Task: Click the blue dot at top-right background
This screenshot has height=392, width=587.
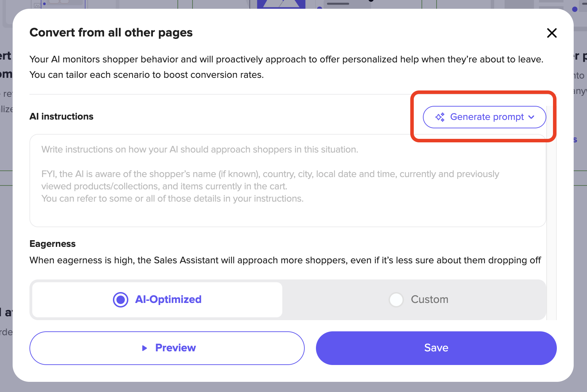Action: [x=575, y=9]
